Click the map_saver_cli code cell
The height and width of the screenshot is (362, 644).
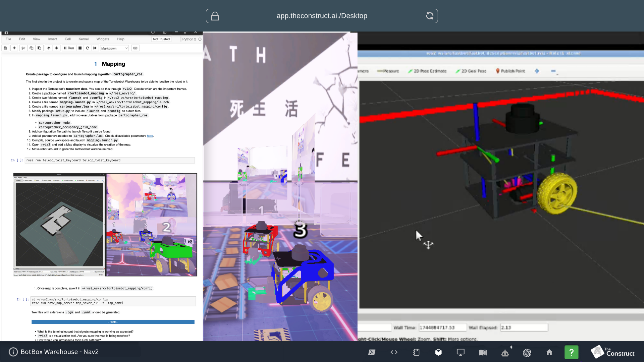click(x=113, y=301)
